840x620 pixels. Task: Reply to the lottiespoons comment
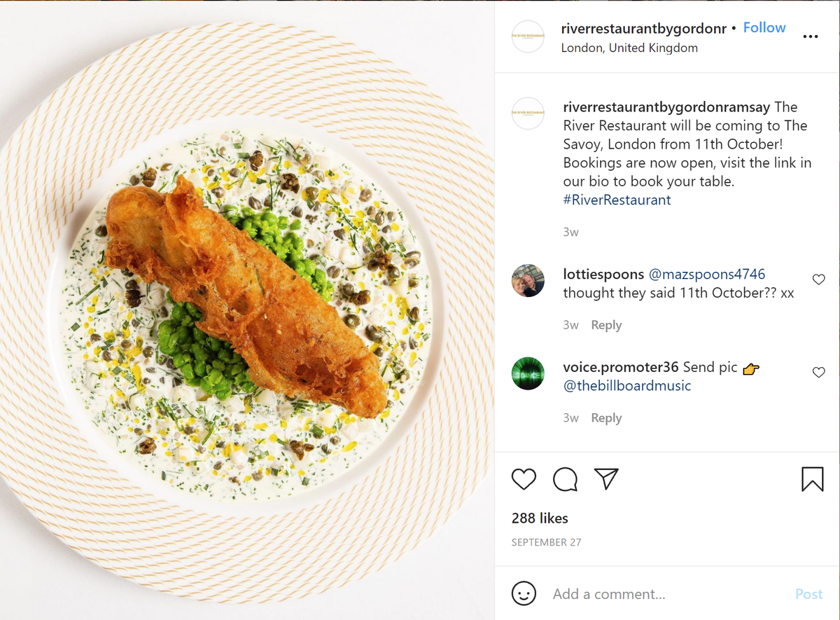click(x=606, y=325)
